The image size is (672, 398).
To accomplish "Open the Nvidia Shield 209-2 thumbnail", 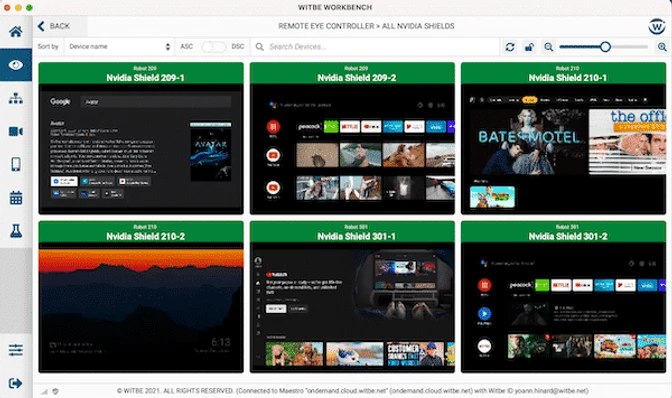I will [352, 149].
